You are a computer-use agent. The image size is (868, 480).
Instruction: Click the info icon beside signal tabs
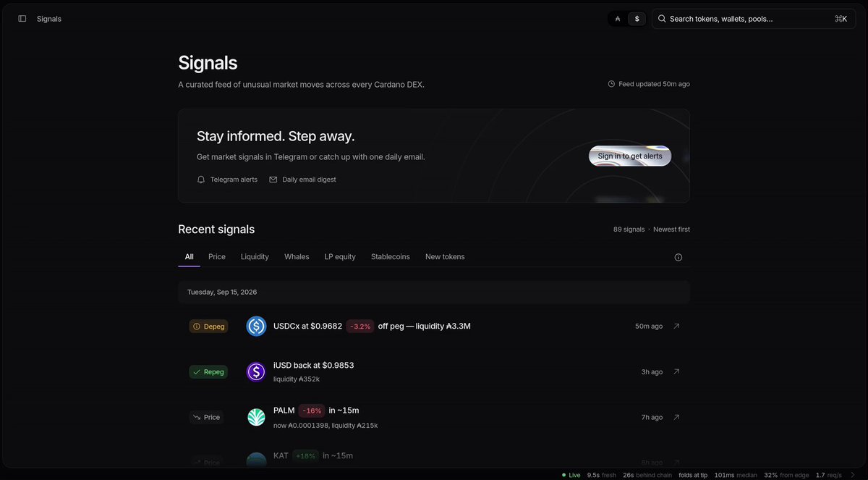[678, 257]
